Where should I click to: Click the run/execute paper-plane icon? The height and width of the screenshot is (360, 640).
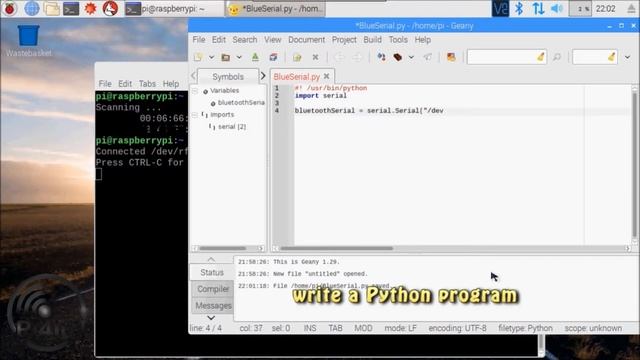pos(427,57)
